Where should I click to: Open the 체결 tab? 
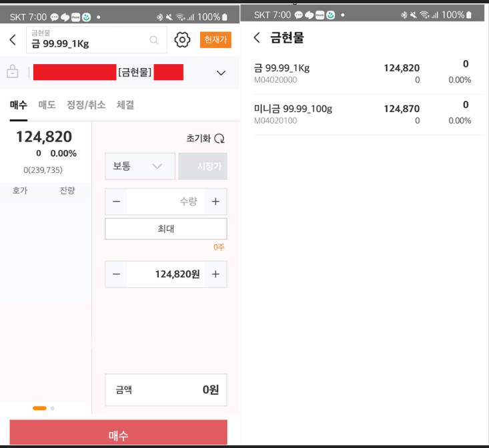click(125, 105)
